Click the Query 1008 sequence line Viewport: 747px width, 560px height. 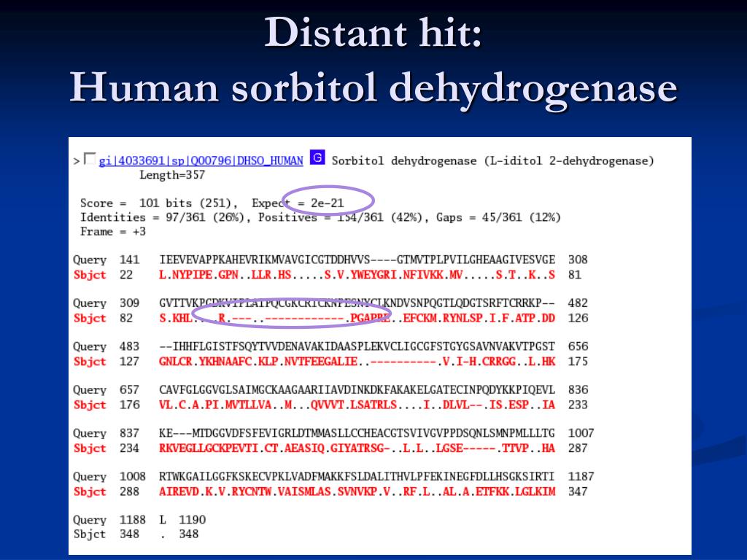(333, 476)
